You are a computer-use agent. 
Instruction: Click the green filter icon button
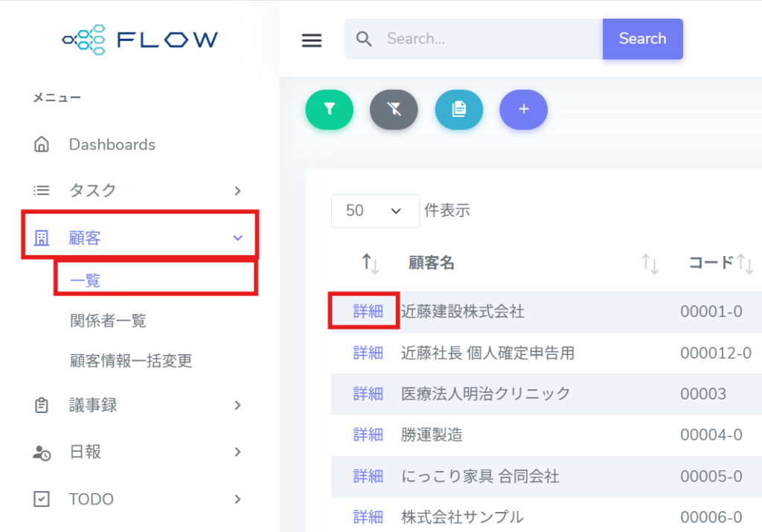pyautogui.click(x=329, y=109)
